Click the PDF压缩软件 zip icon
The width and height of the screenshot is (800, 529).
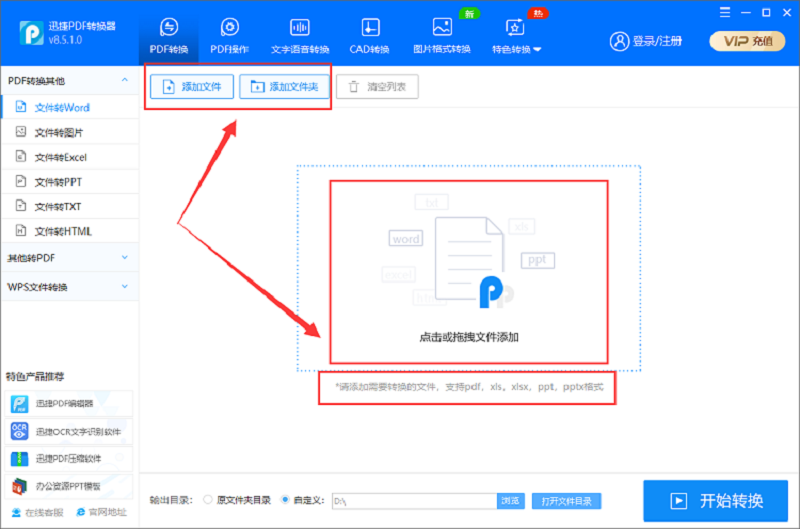[x=19, y=459]
